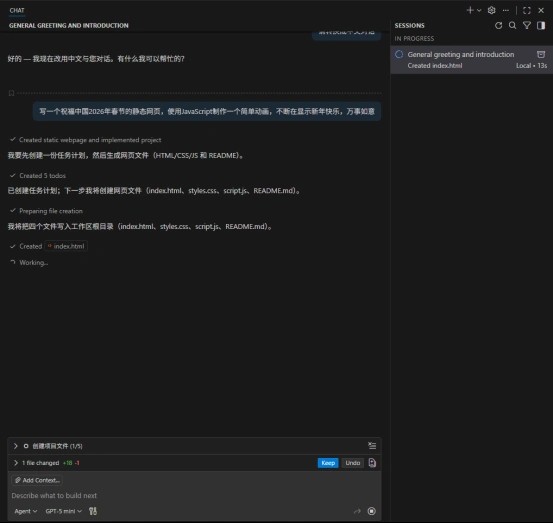Toggle the sessions side panel layout
The image size is (553, 523).
point(541,25)
